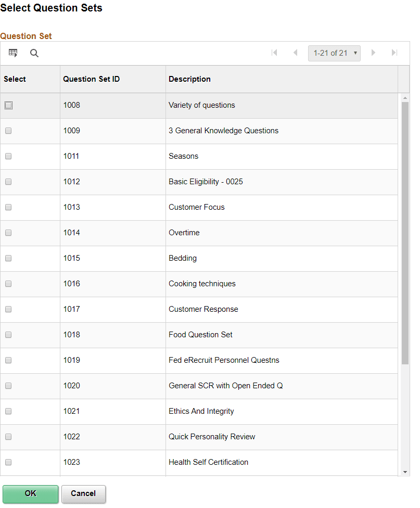Tick the checkbox next to Ethics And Integrity
This screenshot has height=508, width=420.
(x=8, y=411)
